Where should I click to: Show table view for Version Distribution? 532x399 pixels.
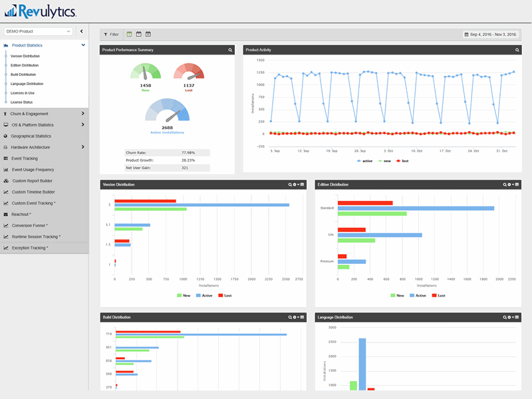pyautogui.click(x=302, y=185)
